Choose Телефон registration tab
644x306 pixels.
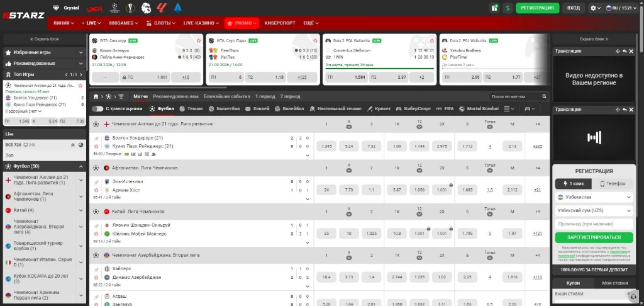pos(613,184)
